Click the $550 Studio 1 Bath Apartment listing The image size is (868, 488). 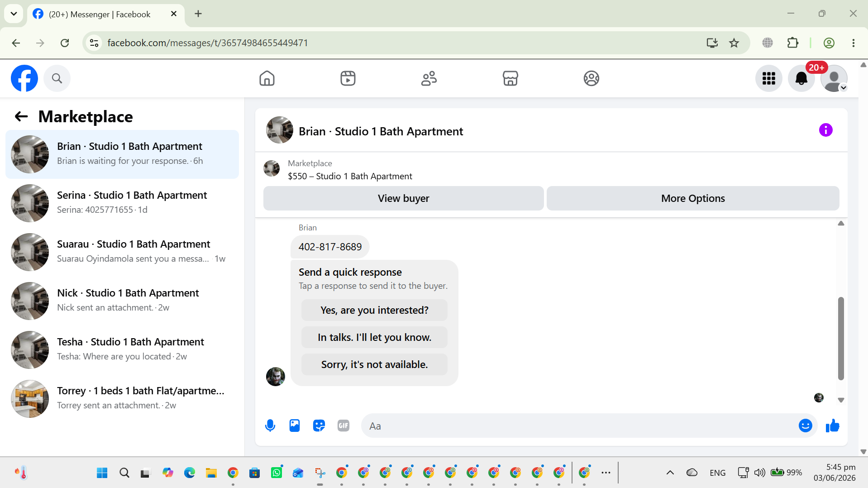[350, 176]
